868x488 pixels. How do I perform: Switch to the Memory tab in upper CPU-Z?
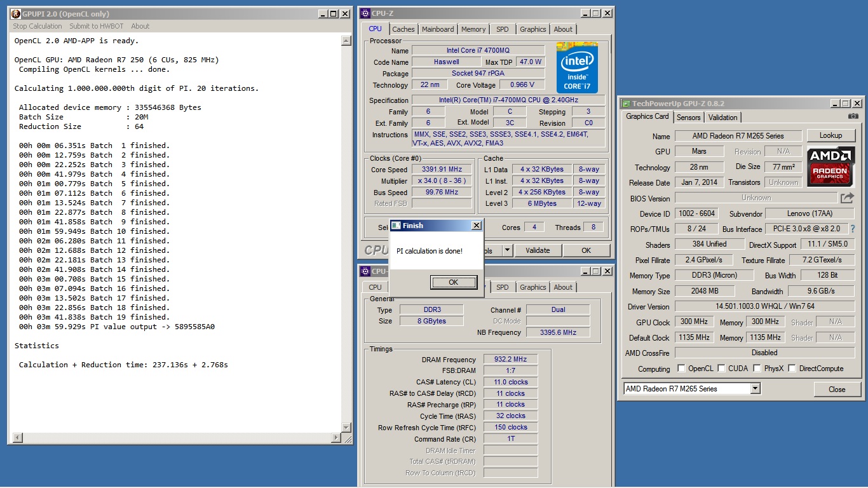point(473,29)
